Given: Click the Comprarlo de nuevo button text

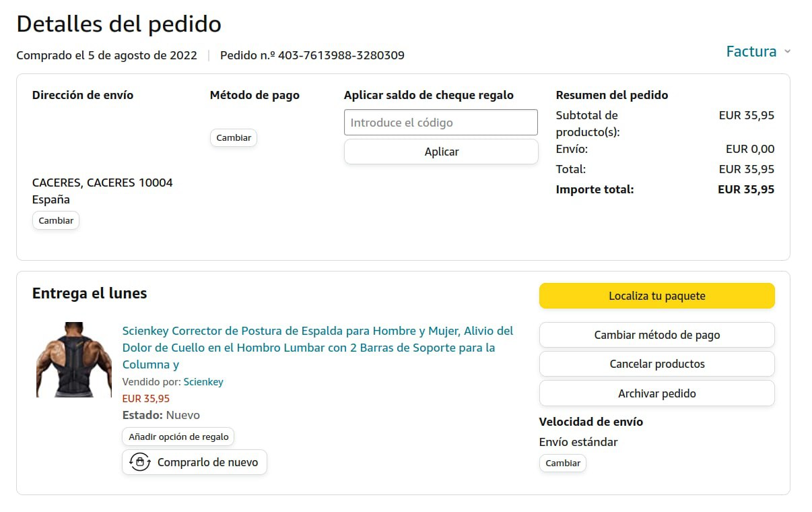Looking at the screenshot, I should click(x=207, y=462).
